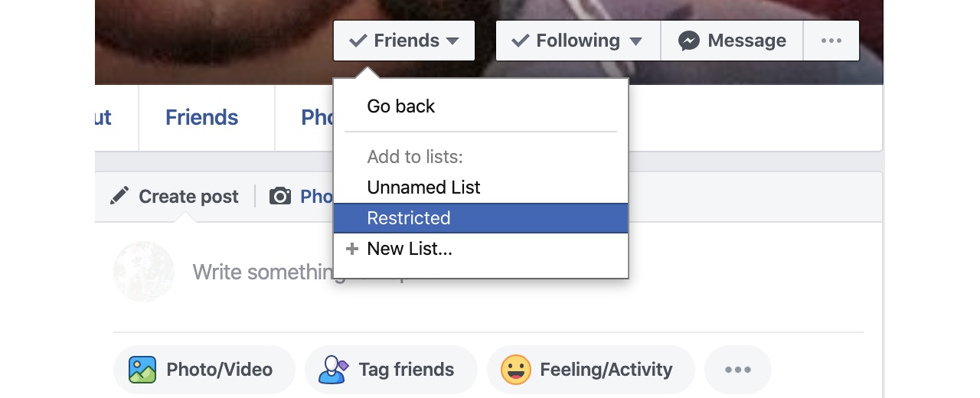The height and width of the screenshot is (398, 980).
Task: Click the Tag friends person icon
Action: point(333,370)
